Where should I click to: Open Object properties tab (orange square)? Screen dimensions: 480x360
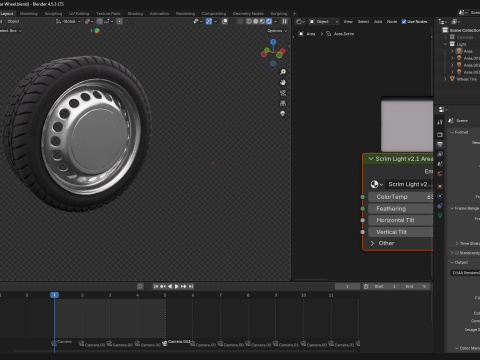440,186
